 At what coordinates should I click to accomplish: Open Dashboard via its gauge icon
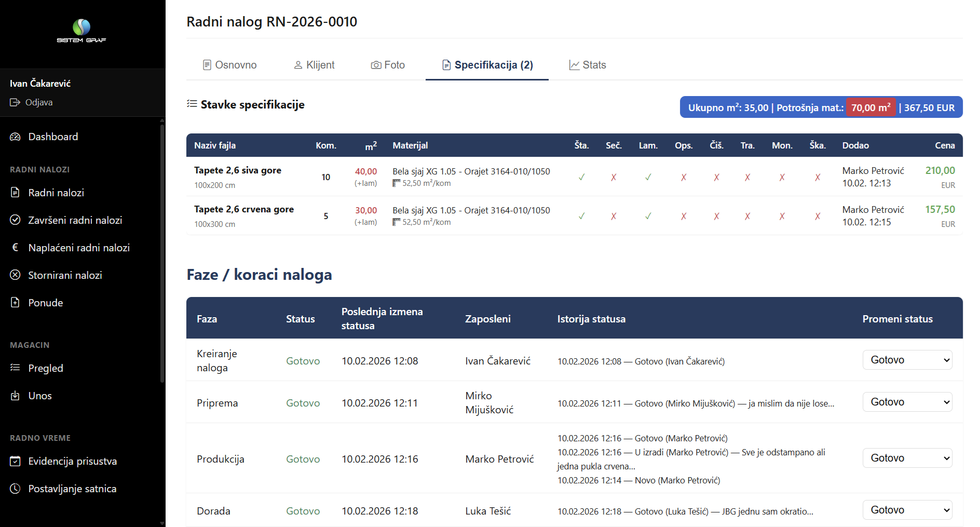tap(15, 137)
